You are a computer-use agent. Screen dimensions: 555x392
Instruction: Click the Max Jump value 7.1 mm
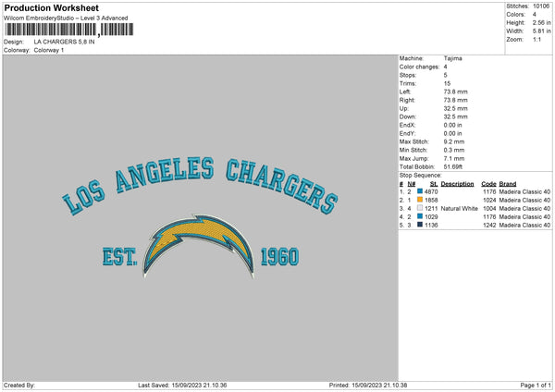454,158
